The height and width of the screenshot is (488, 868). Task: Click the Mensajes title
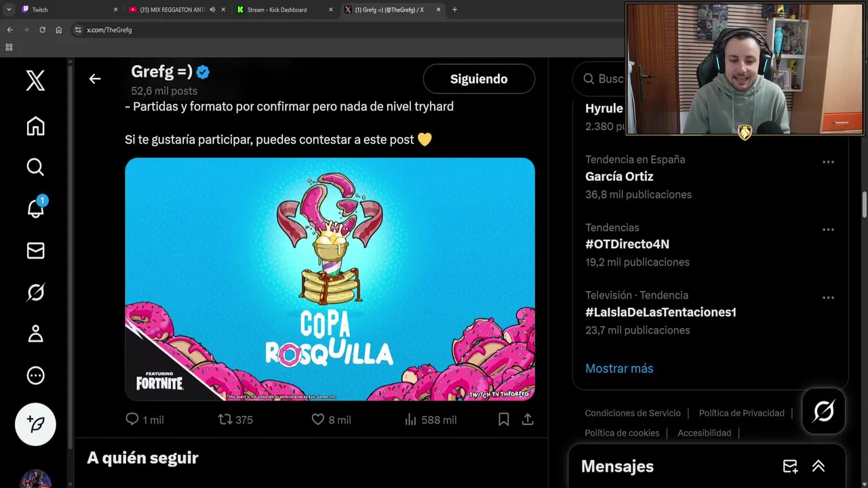617,466
